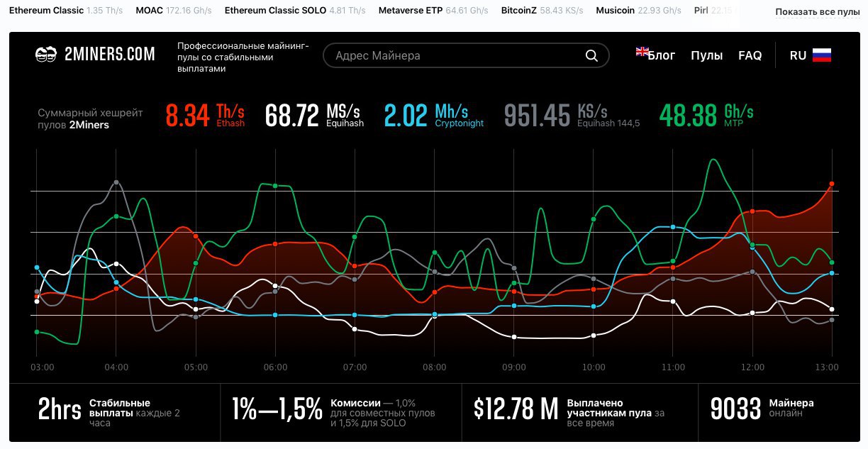868x449 pixels.
Task: Click the Russian flag icon
Action: [822, 55]
